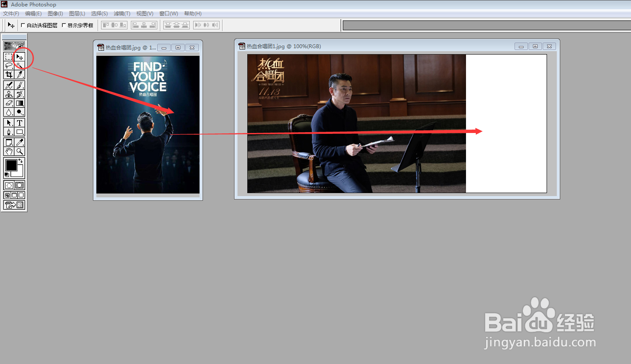Open the 选择(S) menu

(99, 14)
